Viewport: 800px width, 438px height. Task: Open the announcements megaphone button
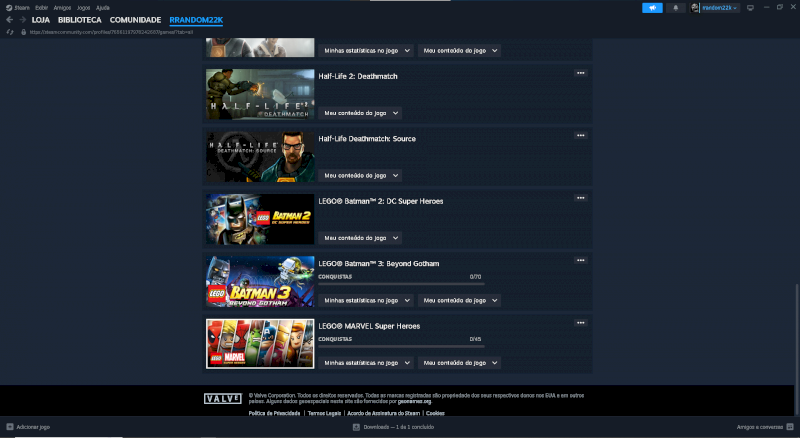pos(652,8)
